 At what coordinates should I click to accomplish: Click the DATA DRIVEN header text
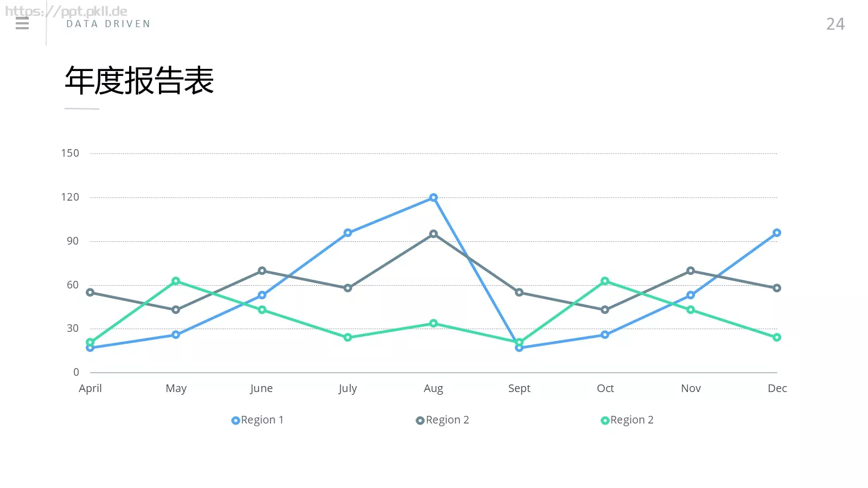108,24
